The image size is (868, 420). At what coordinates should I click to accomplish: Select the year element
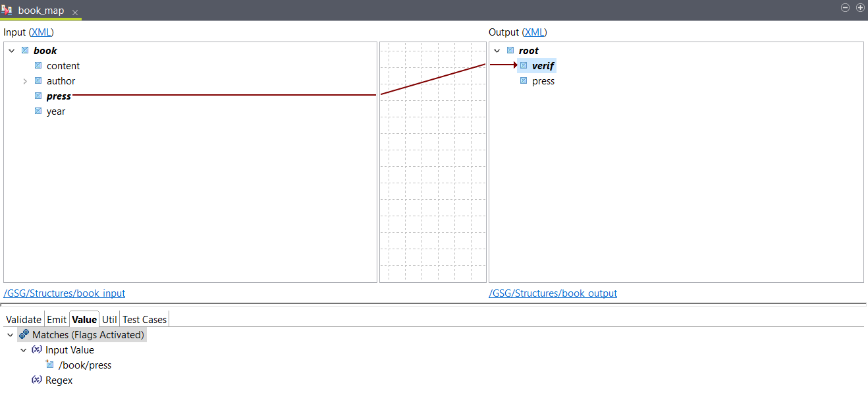coord(56,111)
